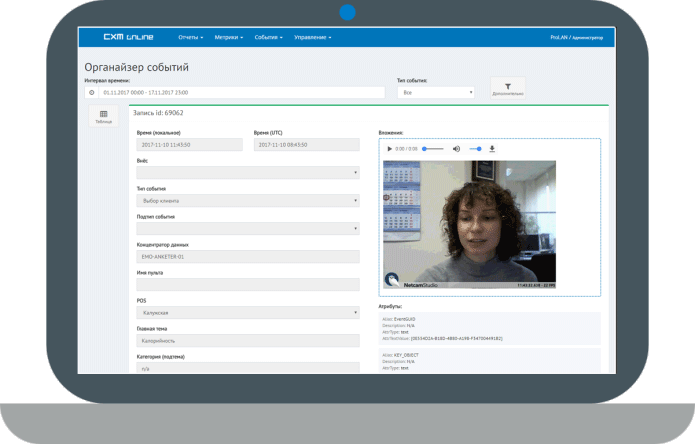Viewport: 695px width, 444px height.
Task: Switch to table view with the Таблица icon
Action: tap(103, 117)
